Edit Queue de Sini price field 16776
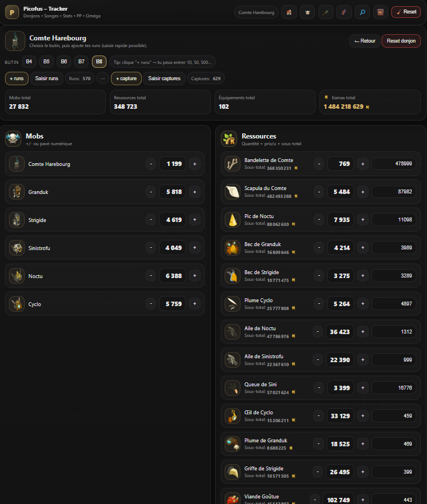This screenshot has width=427, height=504. (394, 387)
